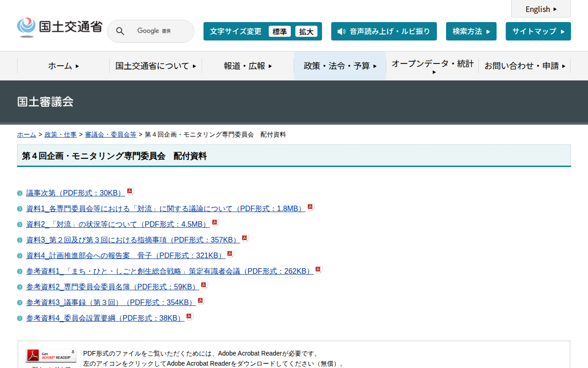The image size is (588, 368).
Task: Open the ホーム navigation item
Action: [63, 66]
